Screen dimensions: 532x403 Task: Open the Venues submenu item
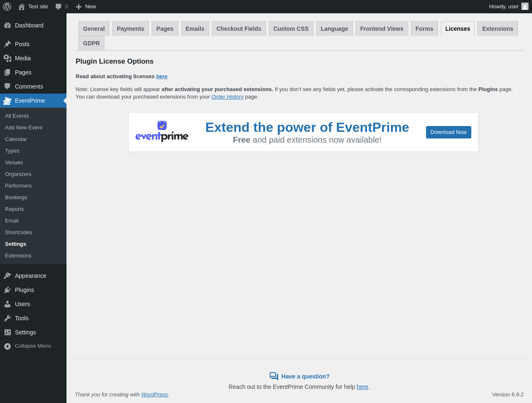coord(33,163)
